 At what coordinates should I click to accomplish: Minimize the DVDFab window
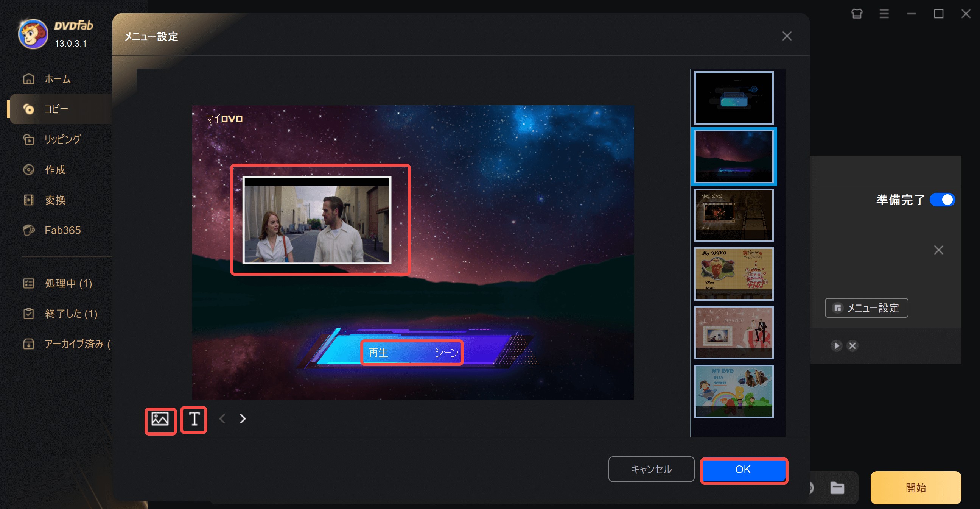click(x=911, y=14)
